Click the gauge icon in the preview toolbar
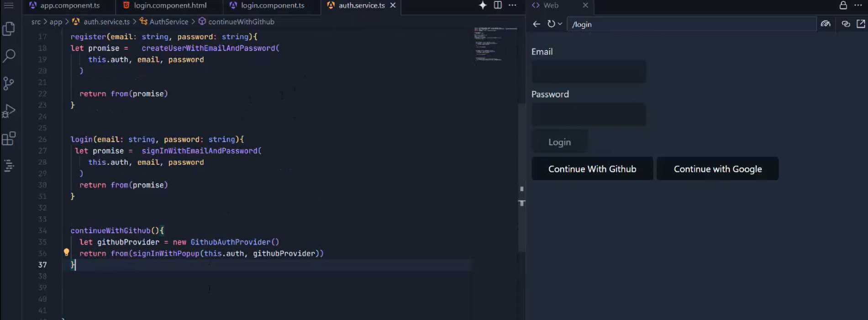 tap(826, 24)
